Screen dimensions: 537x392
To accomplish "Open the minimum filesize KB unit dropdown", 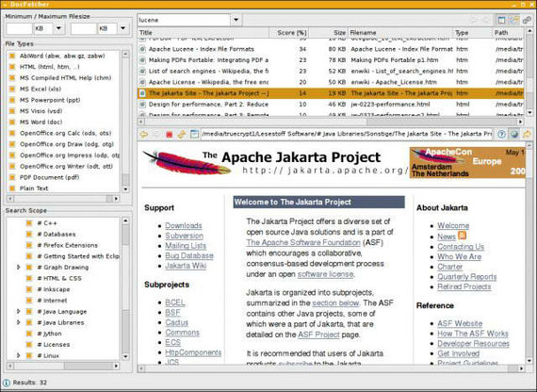I will click(x=58, y=28).
